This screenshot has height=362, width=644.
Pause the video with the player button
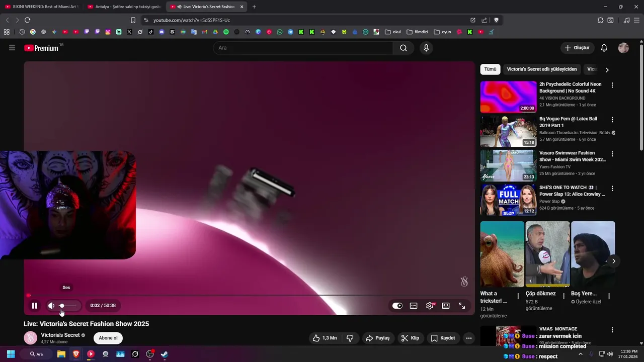[35, 306]
